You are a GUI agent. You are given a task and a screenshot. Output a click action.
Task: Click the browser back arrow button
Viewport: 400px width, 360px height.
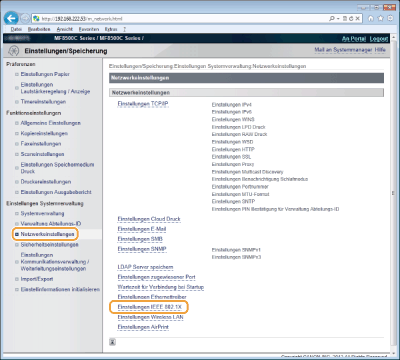point(11,18)
